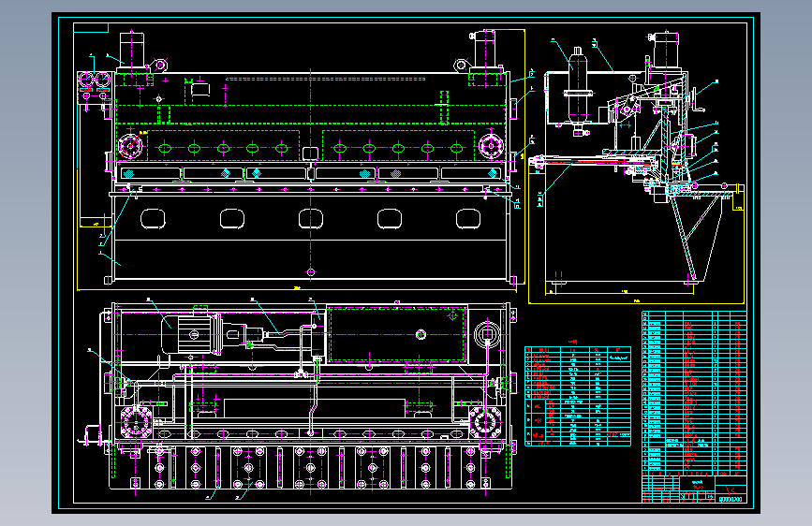Screen dimensions: 812x526
Task: Select the side section view drawing
Action: pyautogui.click(x=637, y=168)
